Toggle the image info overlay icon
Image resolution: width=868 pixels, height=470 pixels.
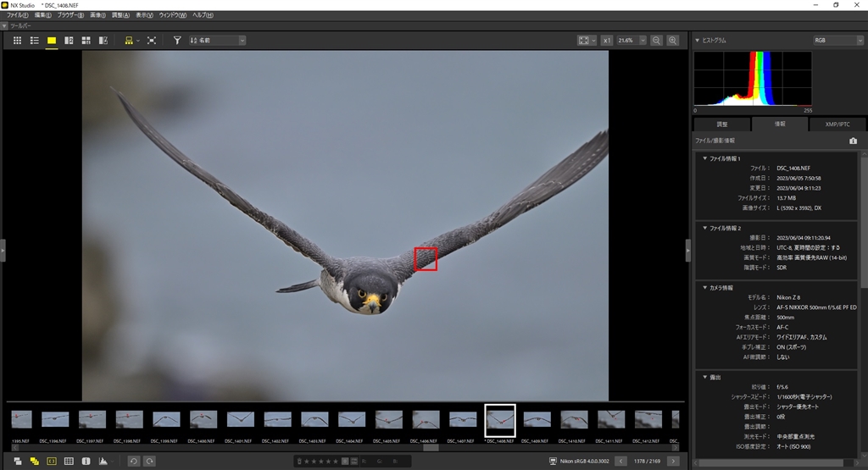click(86, 461)
